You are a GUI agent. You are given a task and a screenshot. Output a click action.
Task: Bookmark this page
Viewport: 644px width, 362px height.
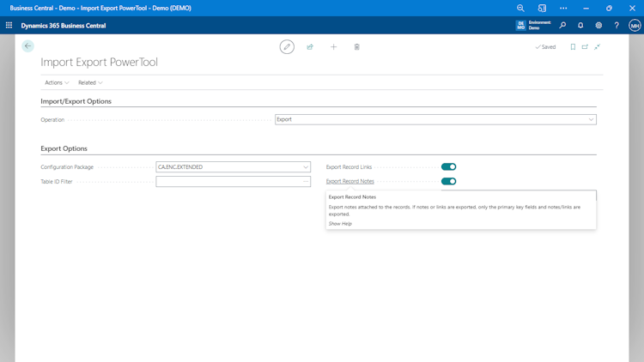click(x=573, y=47)
